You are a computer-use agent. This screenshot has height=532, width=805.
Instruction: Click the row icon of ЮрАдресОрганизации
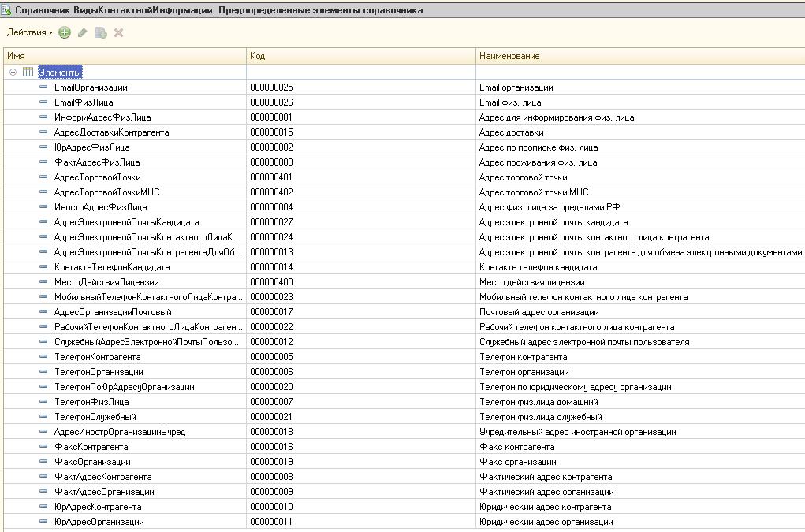click(x=43, y=521)
